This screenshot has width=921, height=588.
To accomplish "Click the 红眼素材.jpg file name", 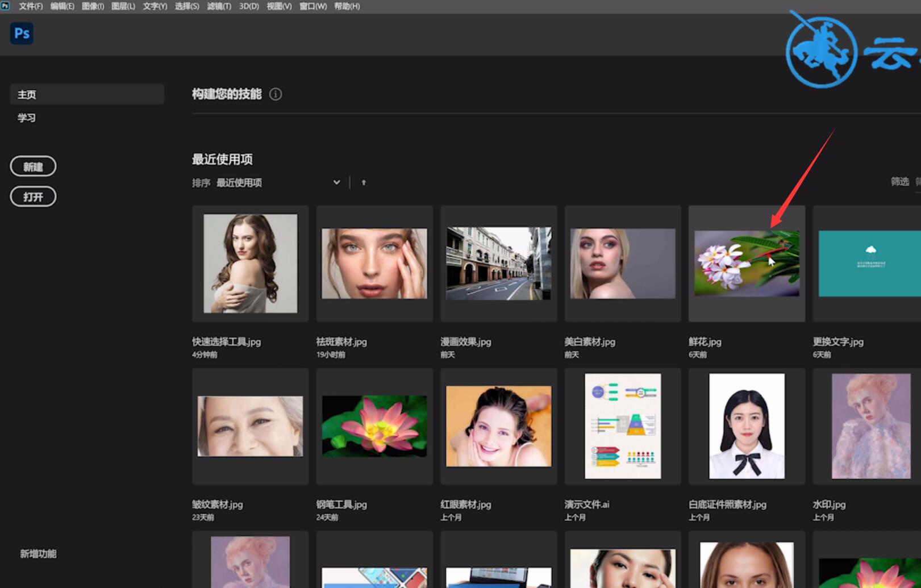I will (x=466, y=504).
